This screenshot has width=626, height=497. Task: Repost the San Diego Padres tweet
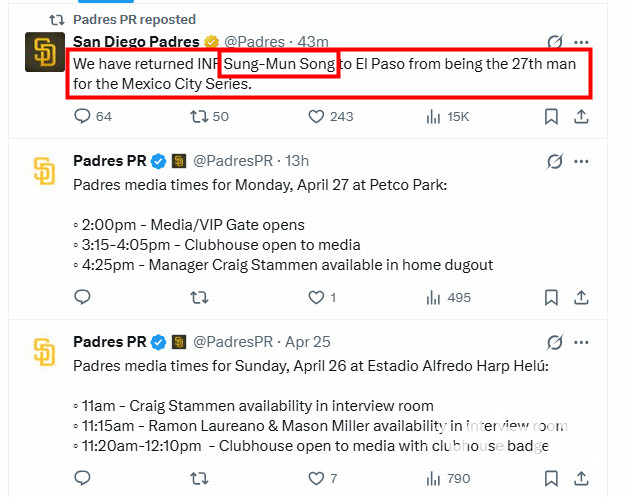199,117
